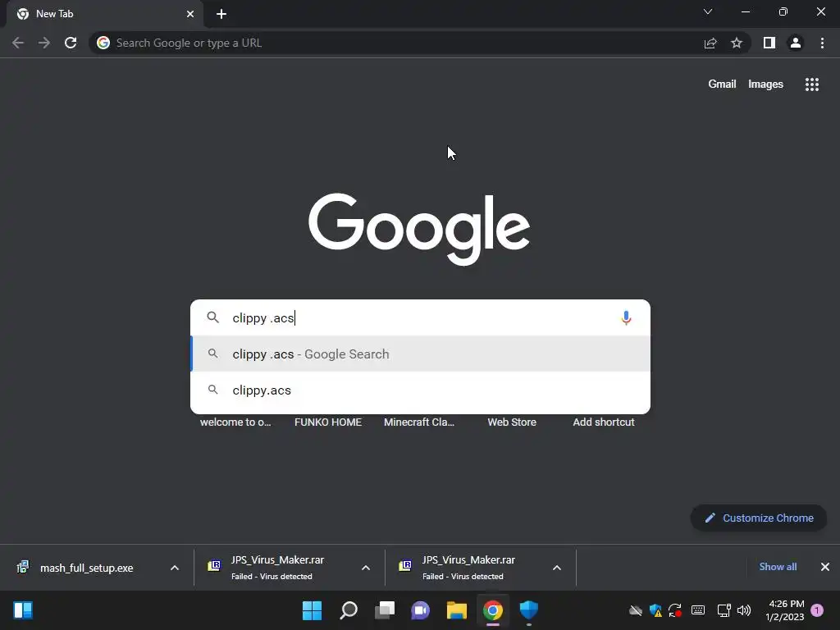Click the magnifier icon in the search box
840x630 pixels.
[212, 317]
